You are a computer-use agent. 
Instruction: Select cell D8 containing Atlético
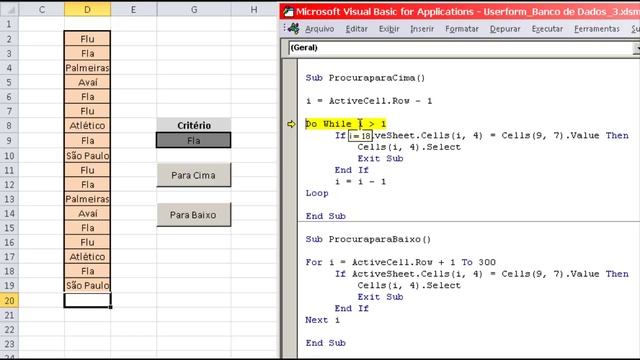point(87,125)
